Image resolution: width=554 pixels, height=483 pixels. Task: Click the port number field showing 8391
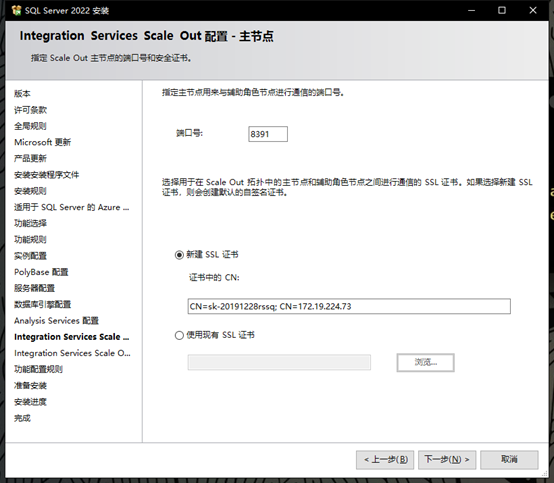(268, 134)
